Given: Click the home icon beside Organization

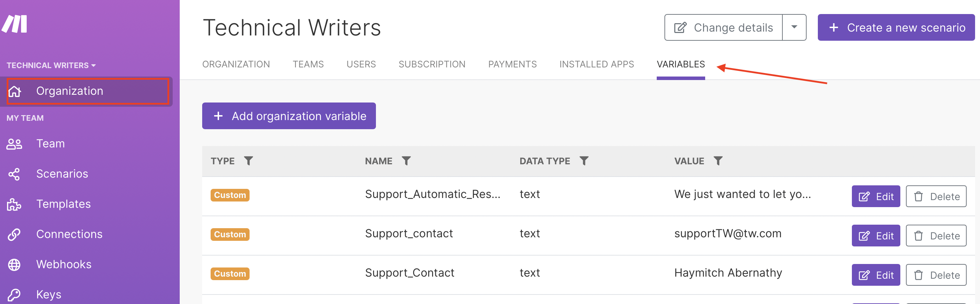Looking at the screenshot, I should (x=14, y=91).
